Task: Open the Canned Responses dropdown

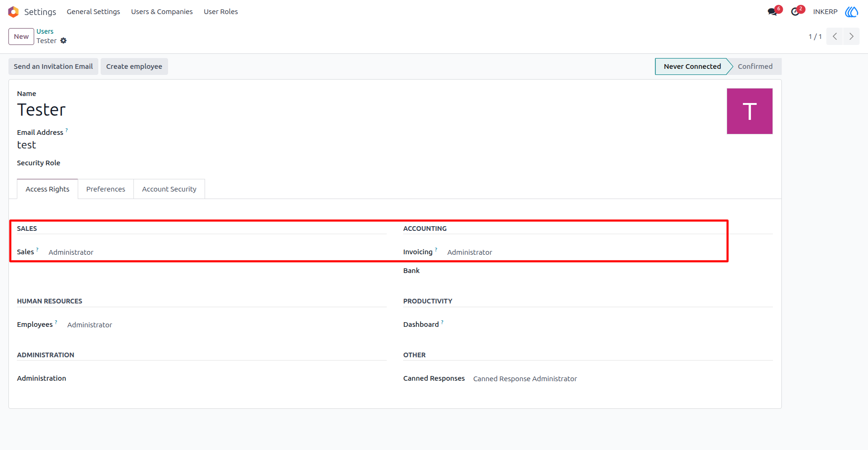Action: 623,379
